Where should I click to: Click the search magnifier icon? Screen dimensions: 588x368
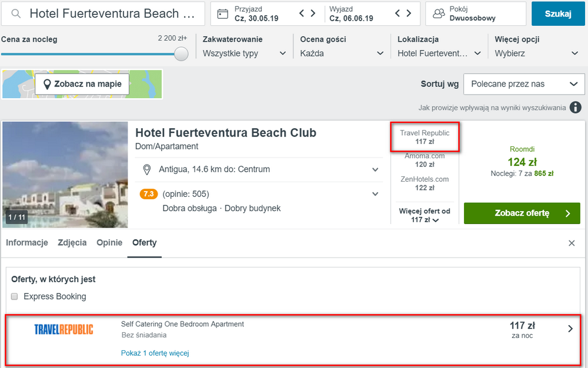pos(16,14)
